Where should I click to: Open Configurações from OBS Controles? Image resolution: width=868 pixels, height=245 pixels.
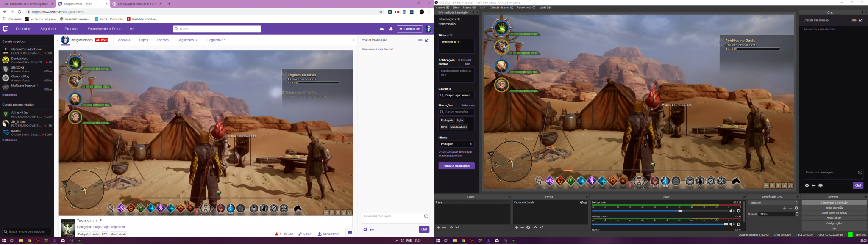tap(834, 223)
